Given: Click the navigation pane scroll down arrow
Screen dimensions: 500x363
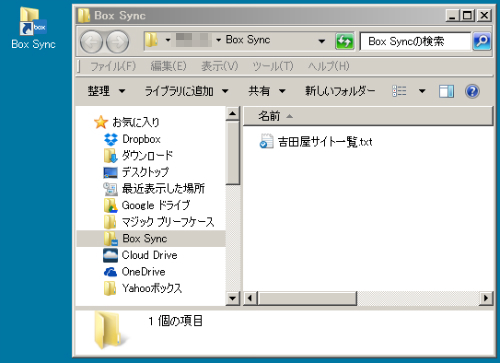Looking at the screenshot, I should coord(232,298).
